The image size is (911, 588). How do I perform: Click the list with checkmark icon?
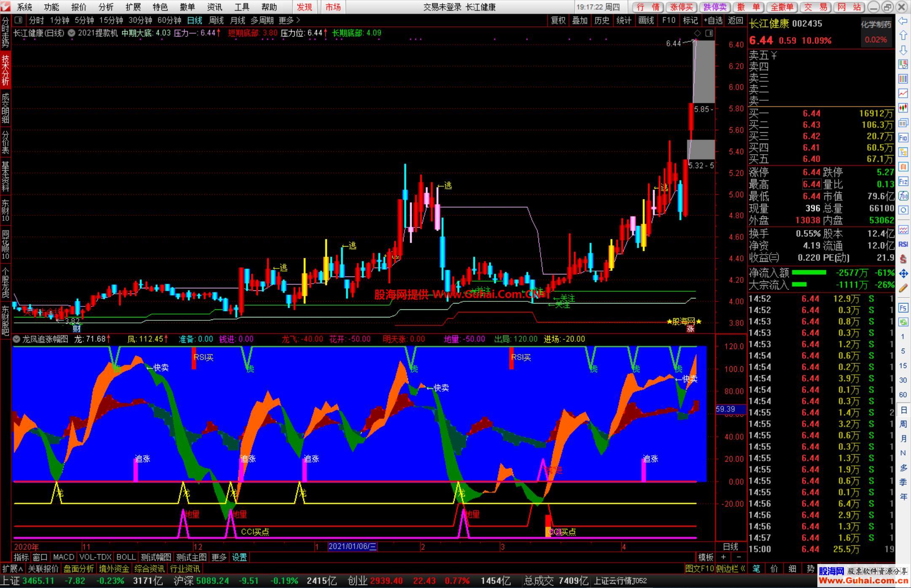click(x=903, y=64)
